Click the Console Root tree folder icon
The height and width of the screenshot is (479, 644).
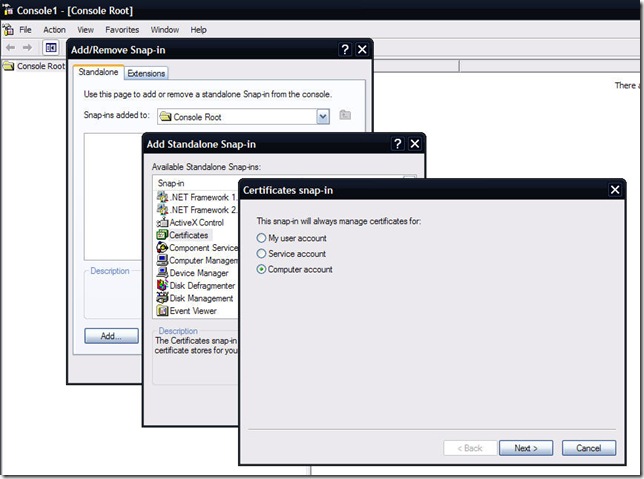pos(9,66)
